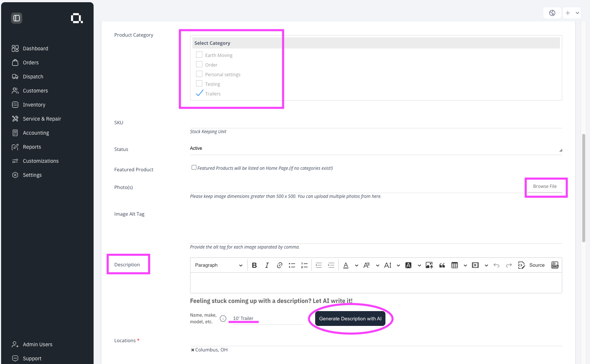The height and width of the screenshot is (364, 590).
Task: Insert a numbered list
Action: [304, 265]
